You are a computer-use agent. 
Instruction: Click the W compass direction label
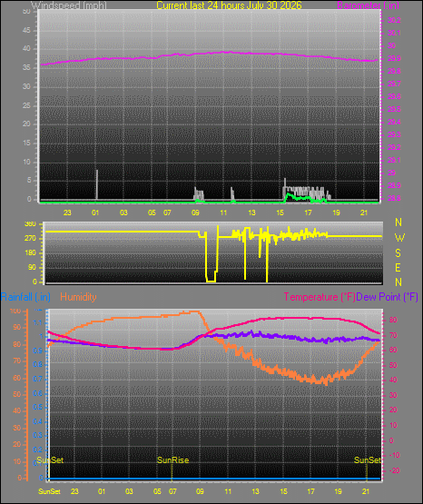(399, 238)
